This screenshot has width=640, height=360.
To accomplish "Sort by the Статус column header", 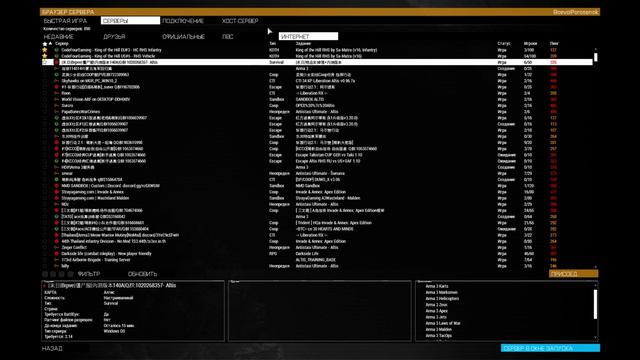I will [504, 43].
